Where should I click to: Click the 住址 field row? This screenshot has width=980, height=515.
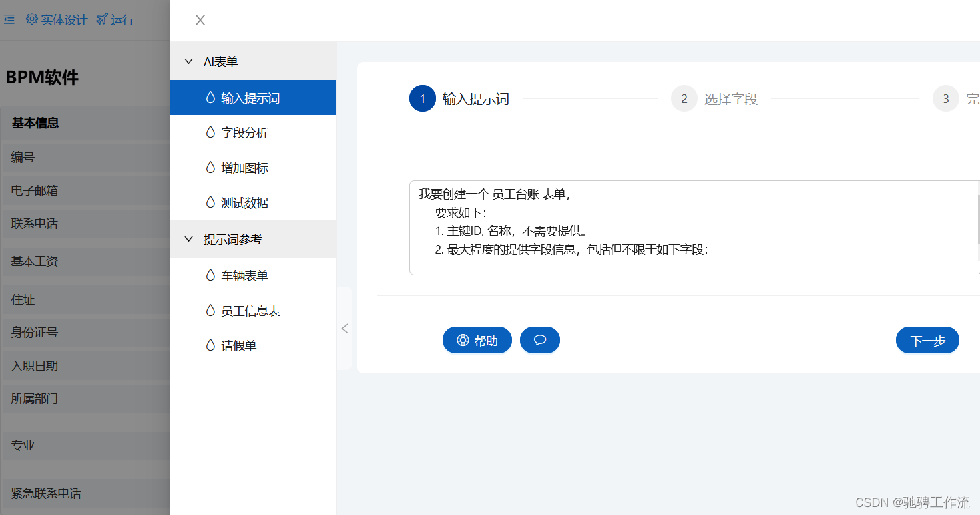[x=85, y=300]
